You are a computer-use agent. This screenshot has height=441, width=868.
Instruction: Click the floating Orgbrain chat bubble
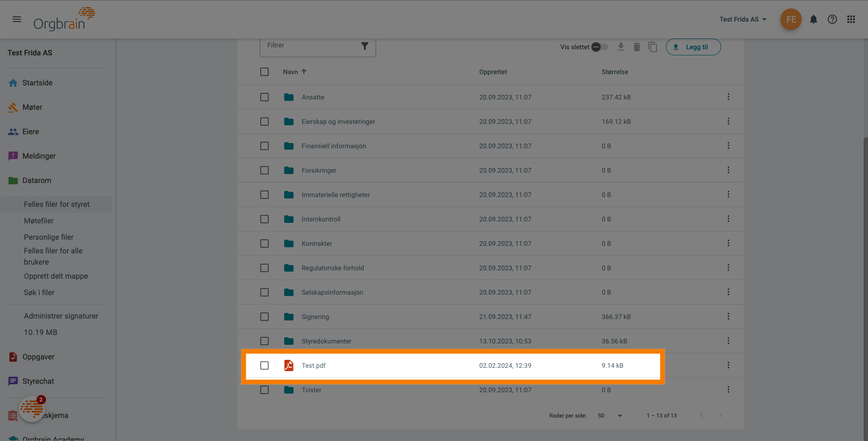[32, 409]
